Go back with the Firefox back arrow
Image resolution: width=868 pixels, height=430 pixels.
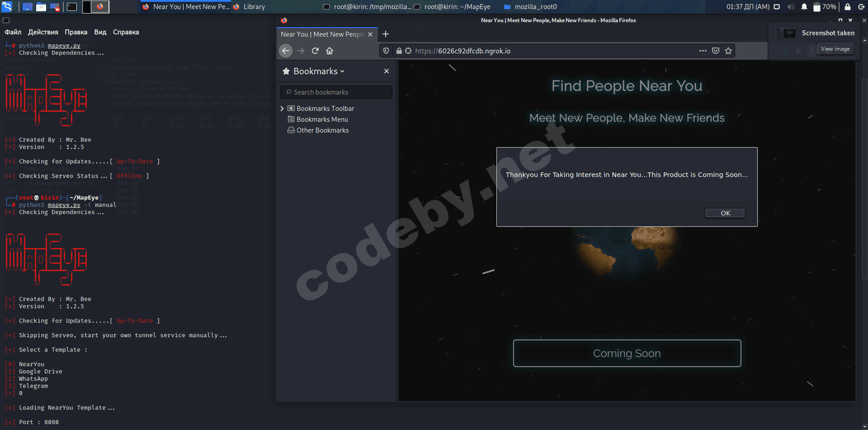pos(286,50)
